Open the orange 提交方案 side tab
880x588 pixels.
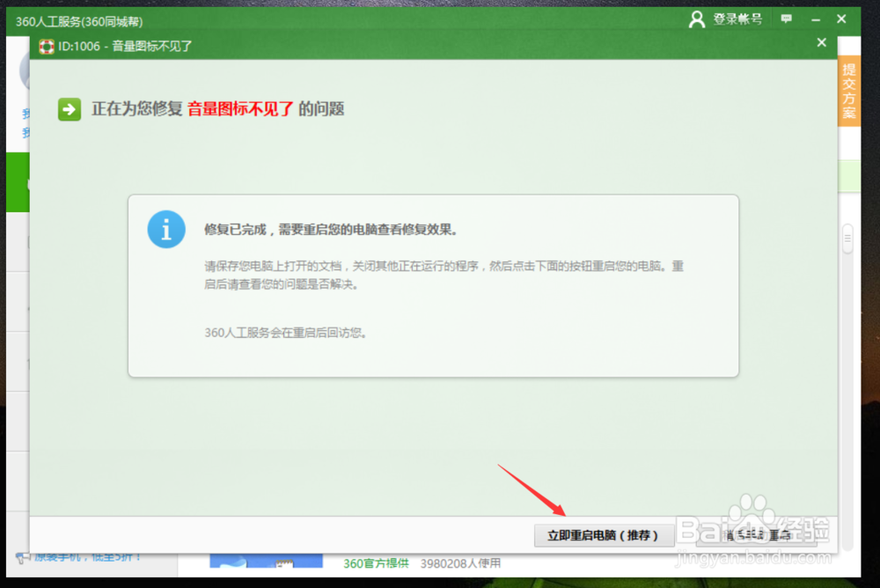pyautogui.click(x=848, y=91)
